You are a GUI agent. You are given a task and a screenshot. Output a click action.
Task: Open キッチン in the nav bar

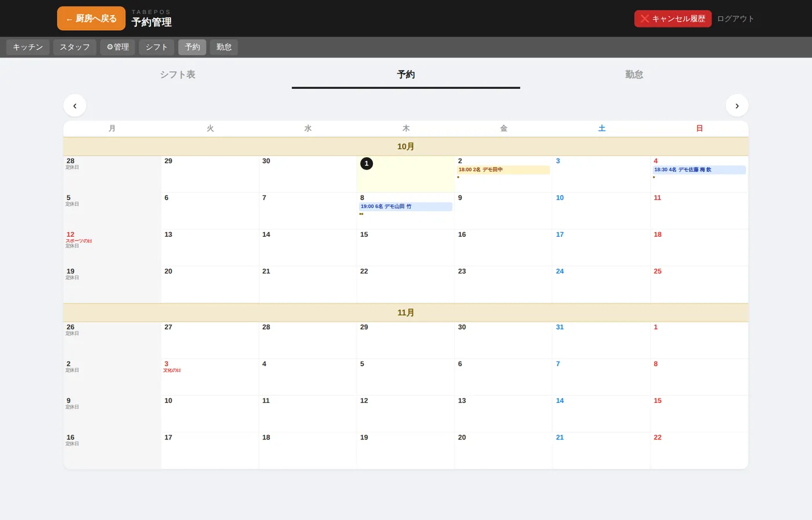(28, 47)
